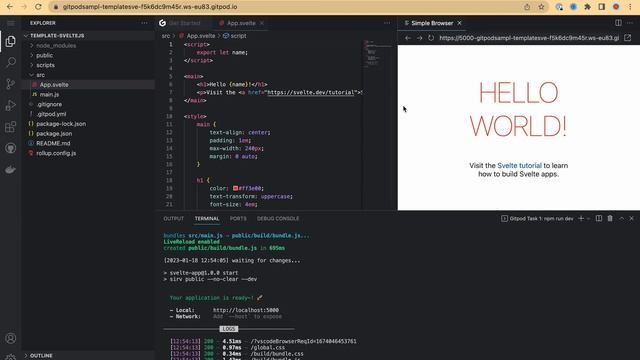Share page from Chrome address bar

point(527,7)
